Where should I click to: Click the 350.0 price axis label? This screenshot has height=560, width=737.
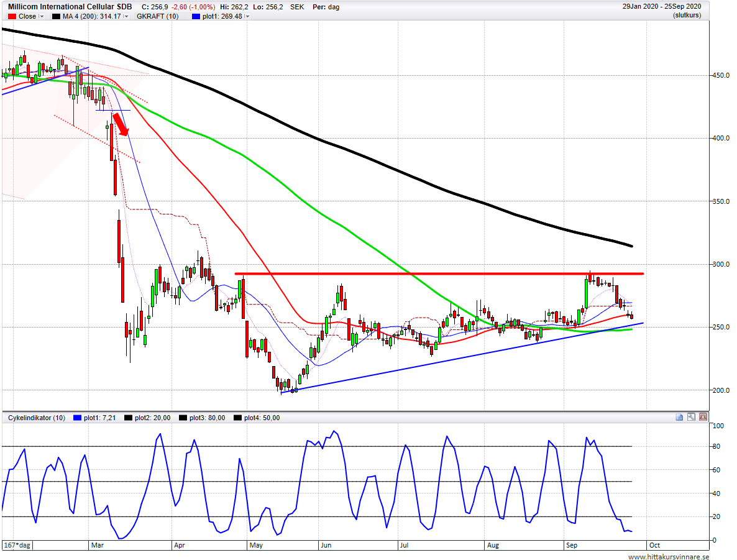point(721,201)
